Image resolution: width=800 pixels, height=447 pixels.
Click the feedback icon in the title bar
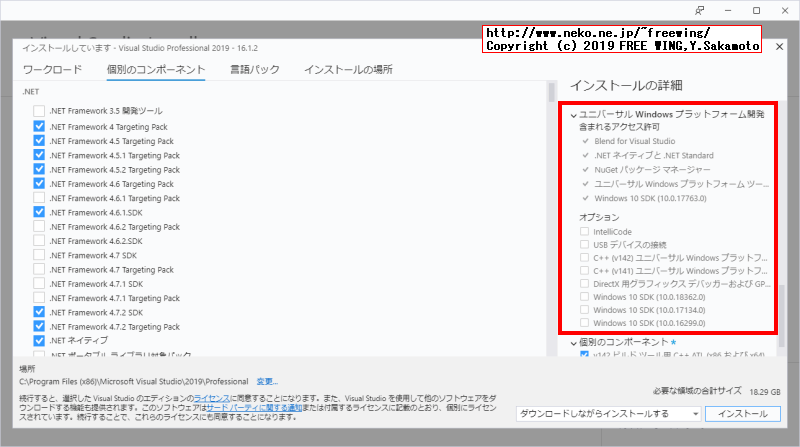coord(699,10)
